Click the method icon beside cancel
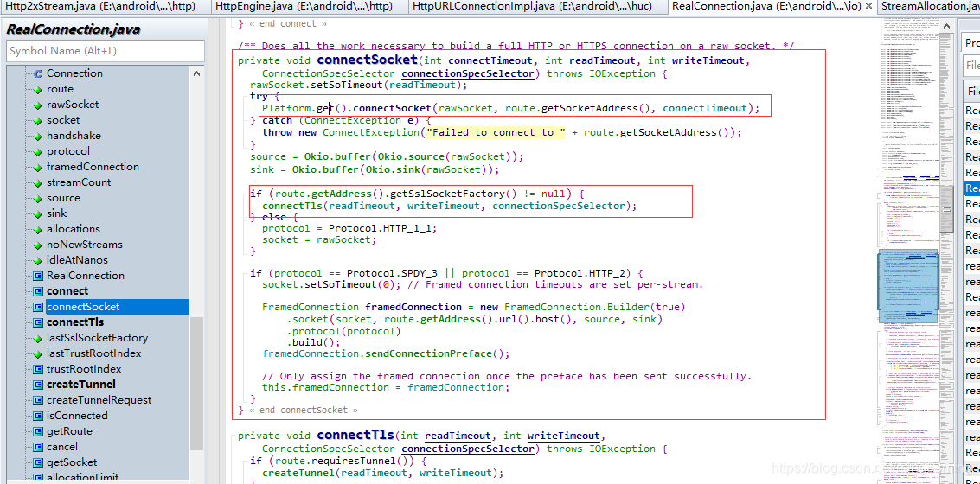Viewport: 980px width, 484px height. coord(37,447)
